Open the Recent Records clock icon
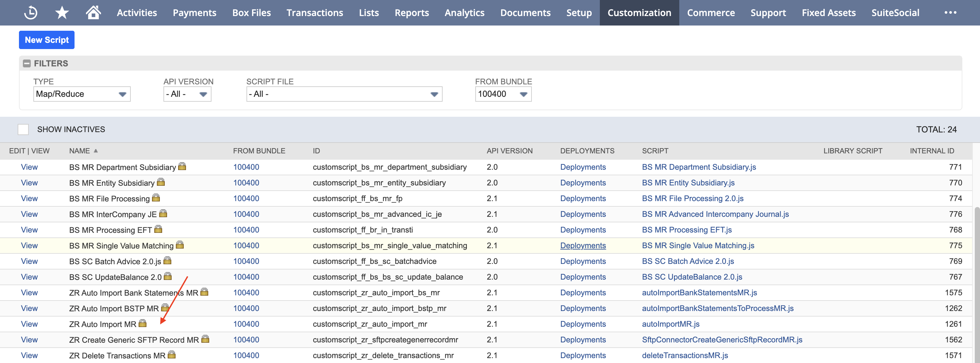Image resolution: width=980 pixels, height=363 pixels. click(31, 12)
